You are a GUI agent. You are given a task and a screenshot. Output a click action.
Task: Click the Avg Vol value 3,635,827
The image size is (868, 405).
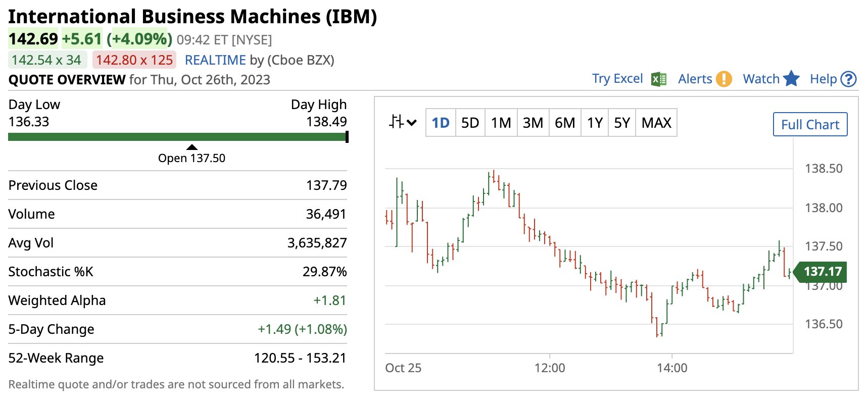pos(317,243)
